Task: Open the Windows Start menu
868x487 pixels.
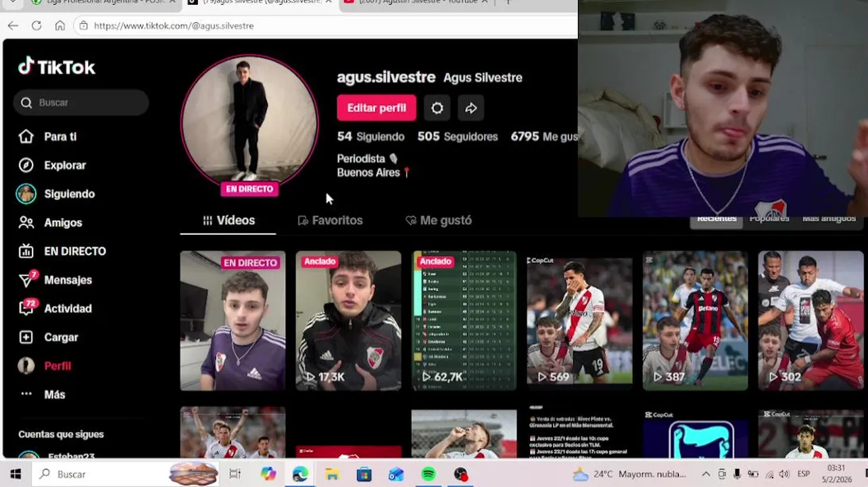Action: (x=16, y=474)
